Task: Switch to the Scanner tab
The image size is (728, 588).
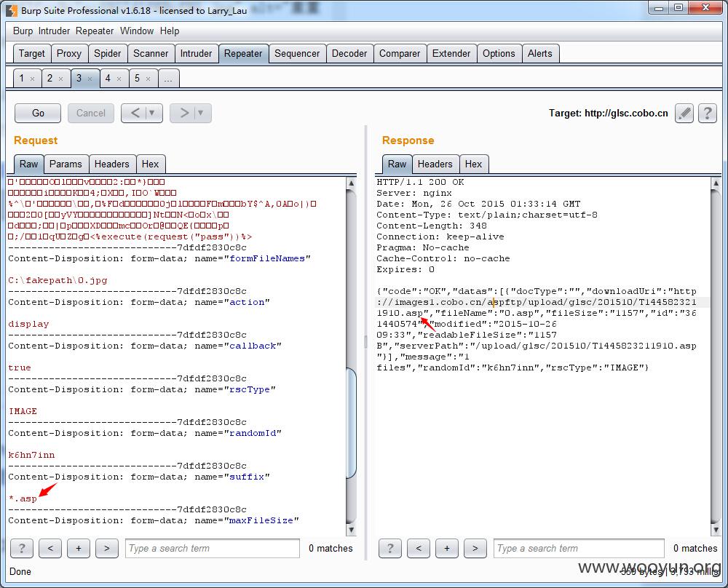Action: 151,53
